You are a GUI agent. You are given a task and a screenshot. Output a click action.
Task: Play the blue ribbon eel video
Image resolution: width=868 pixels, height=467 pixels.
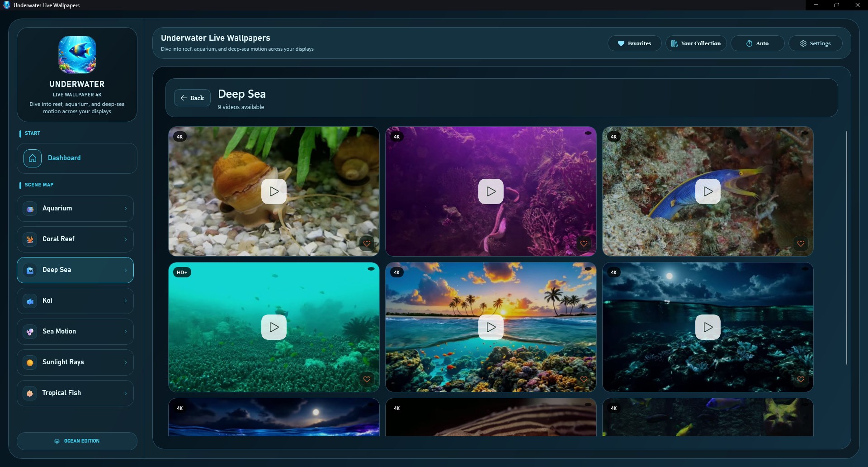pyautogui.click(x=708, y=191)
